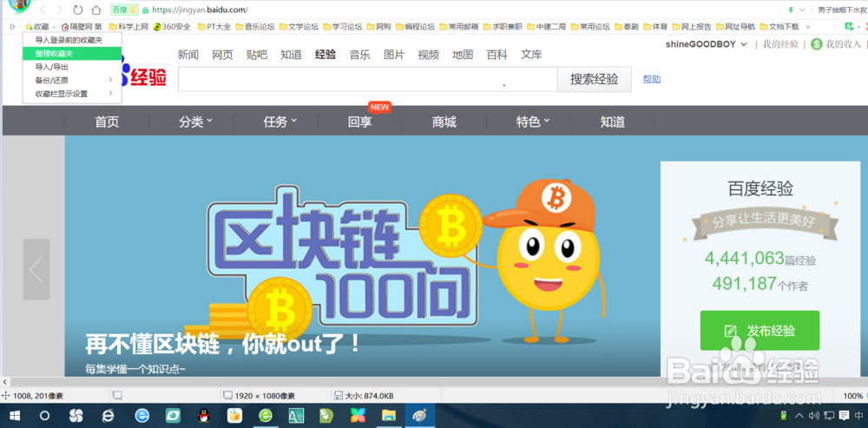Expand the 特色 navigation dropdown

click(533, 122)
